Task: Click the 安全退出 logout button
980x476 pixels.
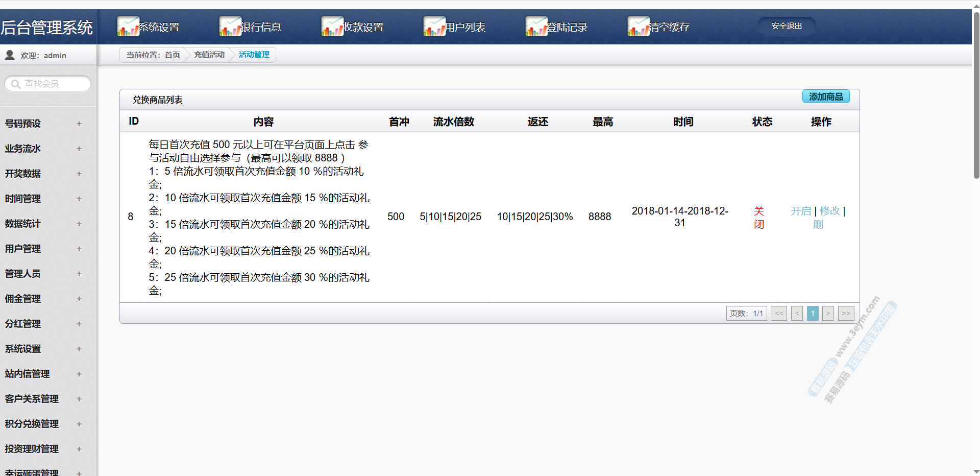Action: (x=786, y=26)
